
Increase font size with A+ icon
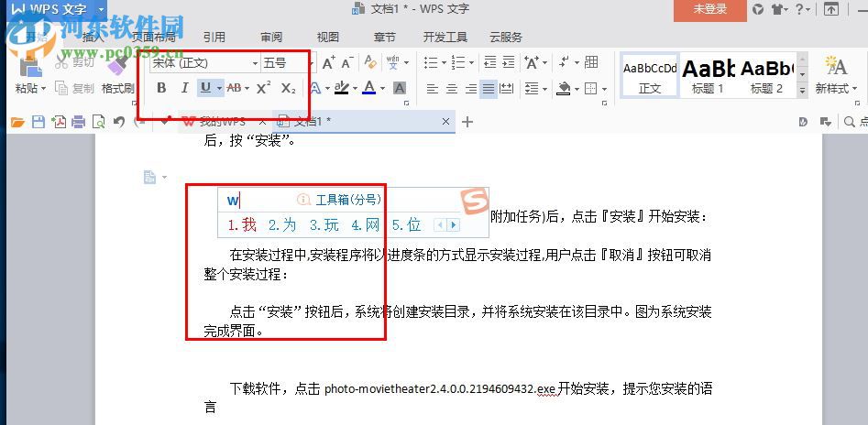pos(328,62)
